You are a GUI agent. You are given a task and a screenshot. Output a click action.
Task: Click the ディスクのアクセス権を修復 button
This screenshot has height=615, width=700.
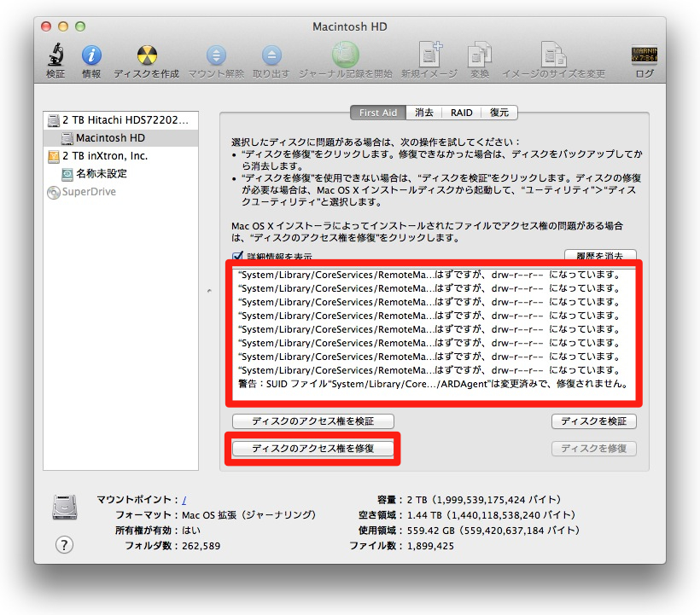[313, 448]
